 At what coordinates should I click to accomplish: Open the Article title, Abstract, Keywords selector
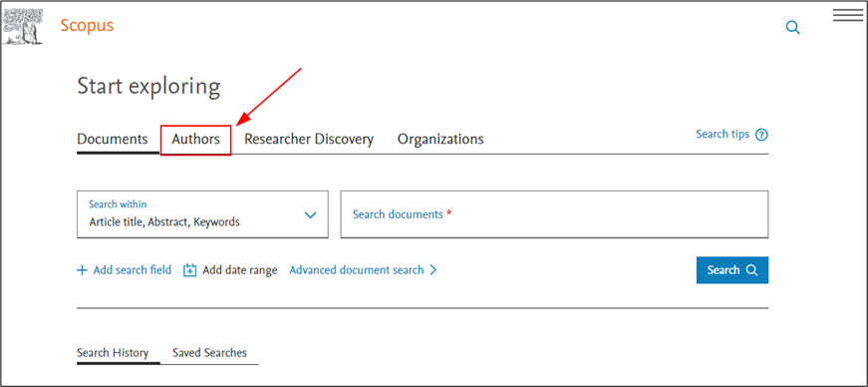pyautogui.click(x=202, y=214)
